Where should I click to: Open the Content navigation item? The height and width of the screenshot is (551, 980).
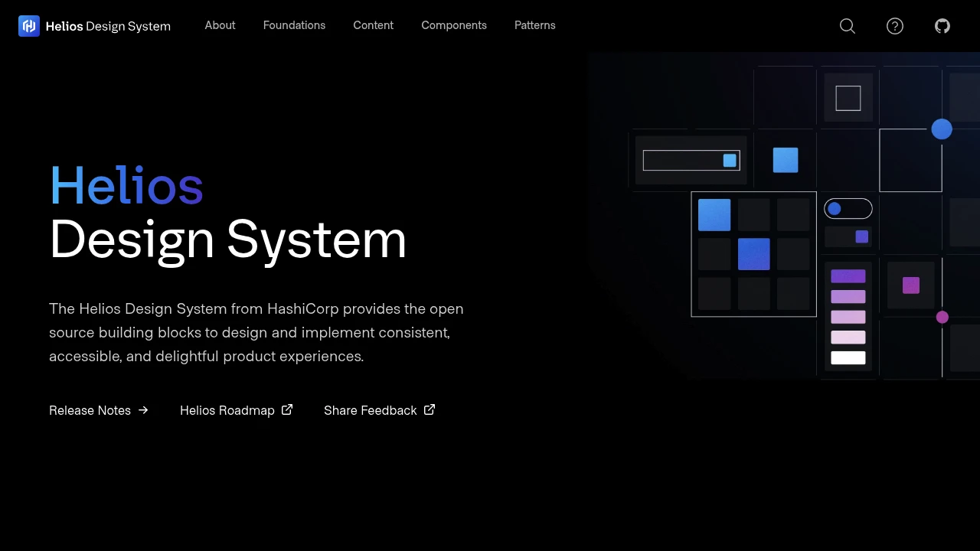click(373, 25)
